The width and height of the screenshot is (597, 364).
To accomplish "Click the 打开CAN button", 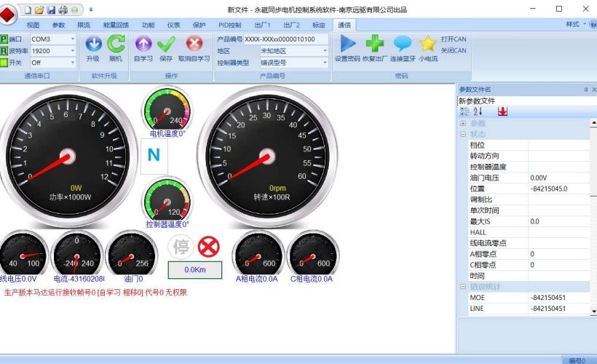I will [454, 39].
